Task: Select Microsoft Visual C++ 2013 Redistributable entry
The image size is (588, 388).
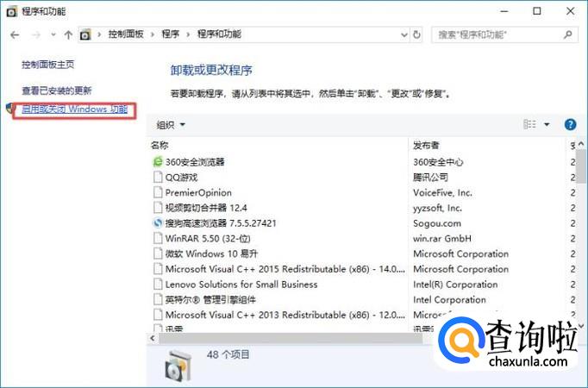Action: pos(285,315)
